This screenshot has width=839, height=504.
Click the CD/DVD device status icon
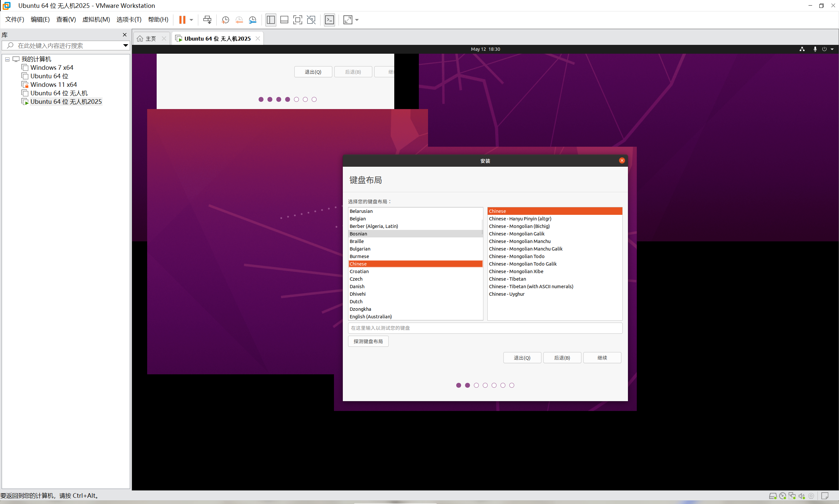pos(783,496)
